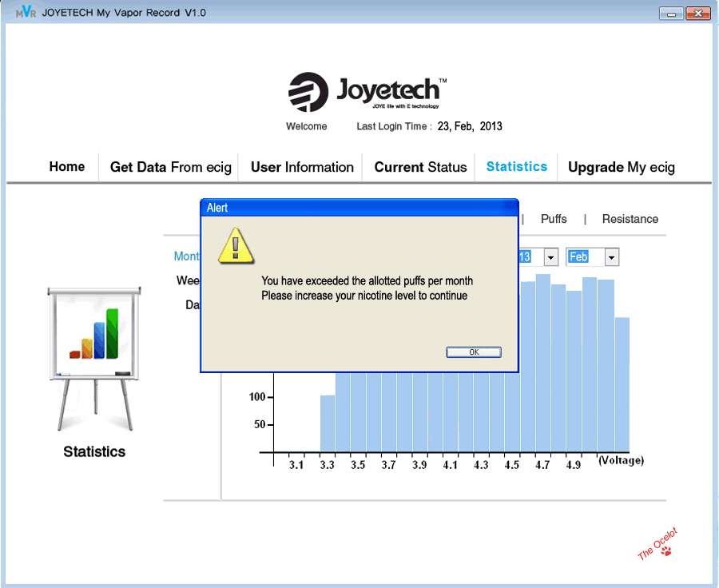Click the 50 value on the y-axis

coord(260,425)
